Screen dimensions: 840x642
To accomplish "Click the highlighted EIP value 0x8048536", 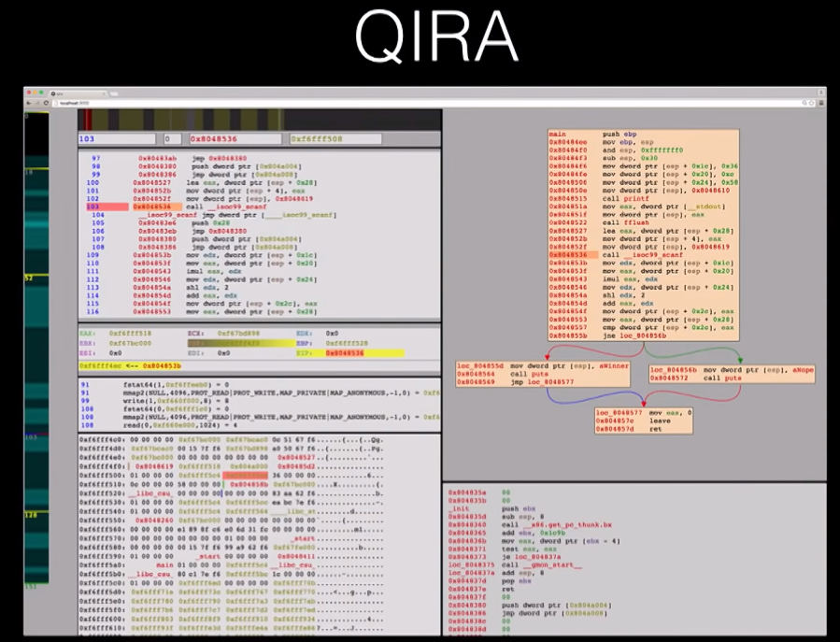I will (x=345, y=353).
